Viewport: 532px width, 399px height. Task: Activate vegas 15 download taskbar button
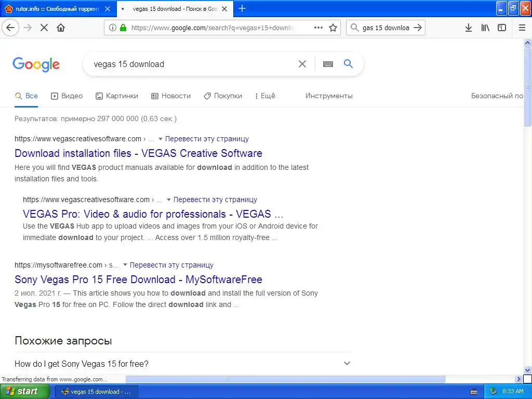click(96, 392)
